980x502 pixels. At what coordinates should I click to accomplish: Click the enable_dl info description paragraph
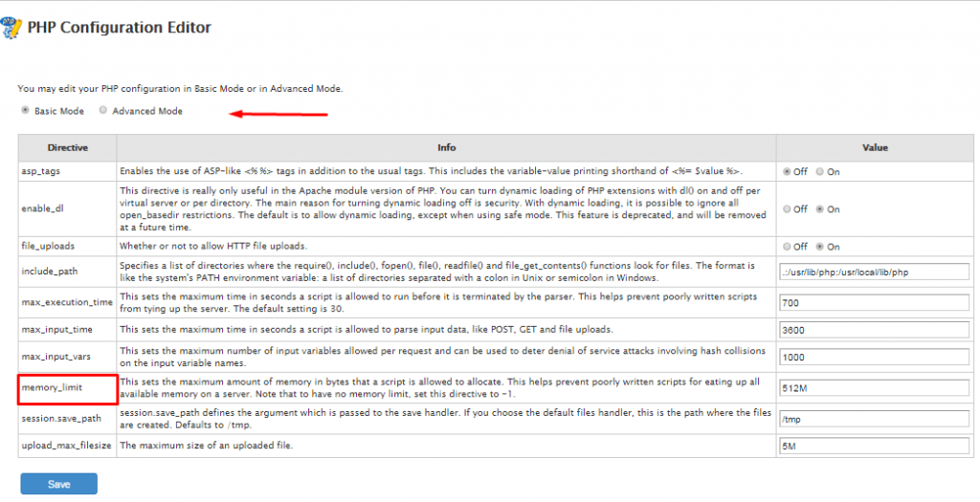[443, 209]
